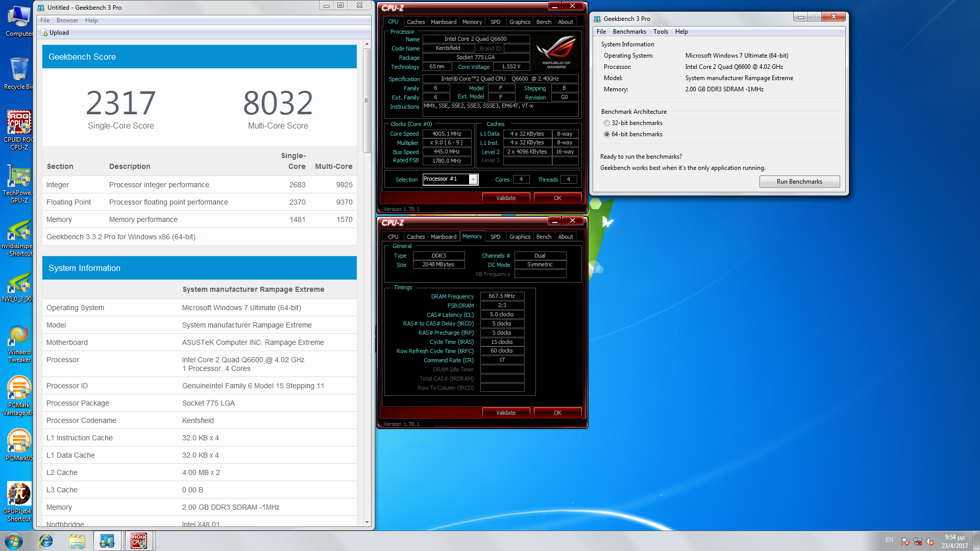Switch to Graphics tab in top CPU-Z
The image size is (980, 551).
click(520, 22)
